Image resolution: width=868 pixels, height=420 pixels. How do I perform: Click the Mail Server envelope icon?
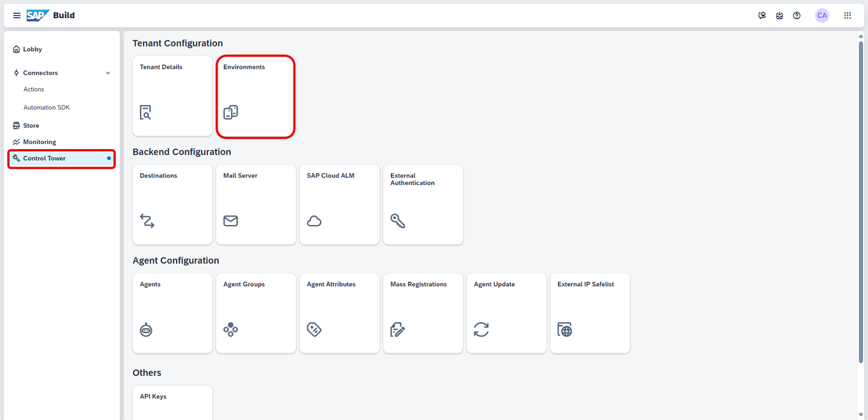231,221
